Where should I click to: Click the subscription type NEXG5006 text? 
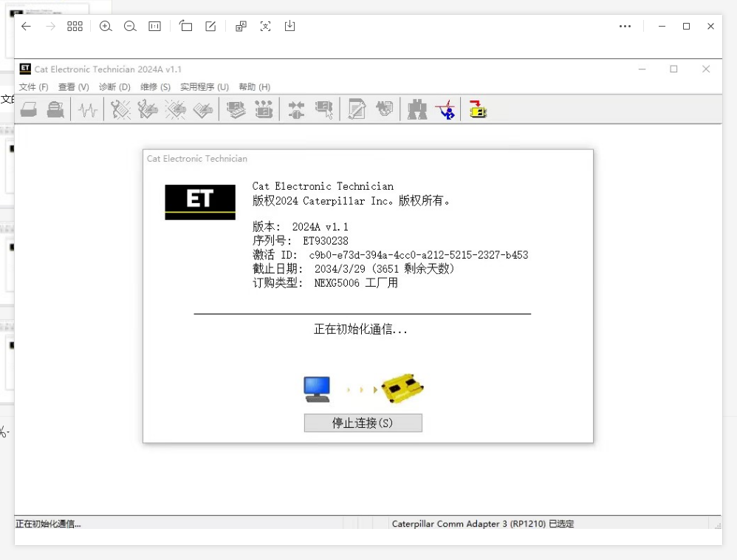coord(337,283)
